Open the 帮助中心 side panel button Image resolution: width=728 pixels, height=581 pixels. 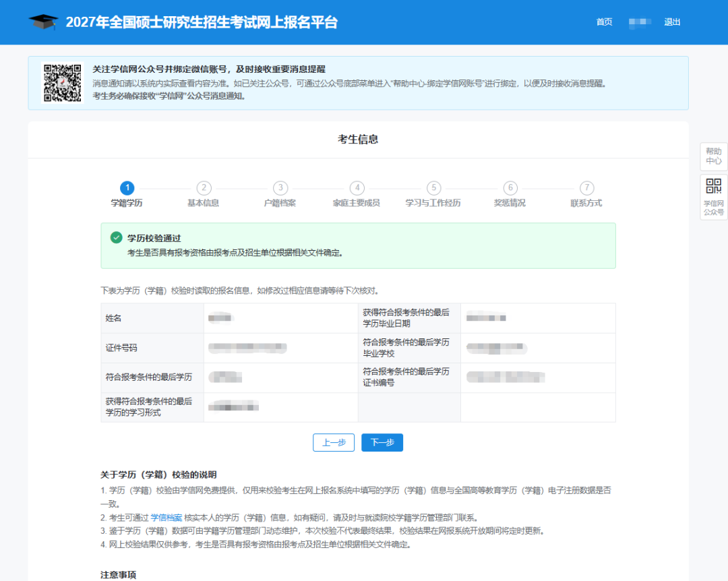click(x=714, y=156)
